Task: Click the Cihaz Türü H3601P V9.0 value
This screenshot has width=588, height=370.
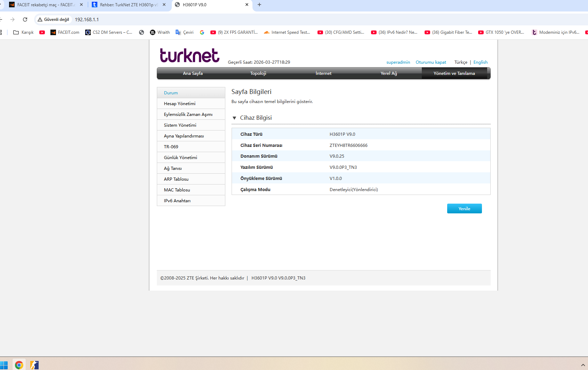Action: (343, 134)
